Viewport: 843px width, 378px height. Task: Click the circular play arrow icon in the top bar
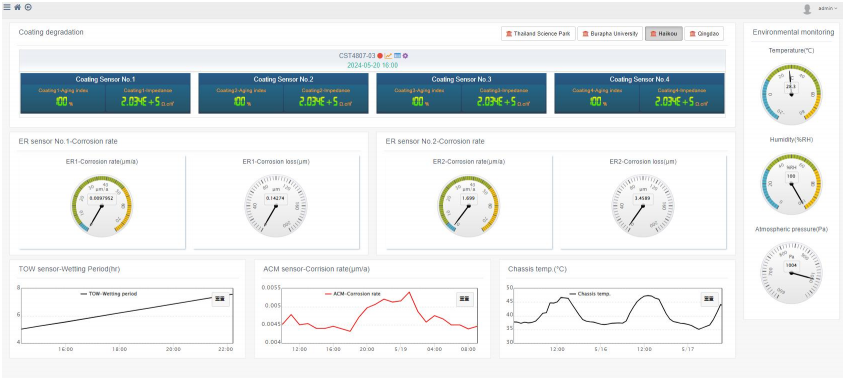tap(28, 8)
